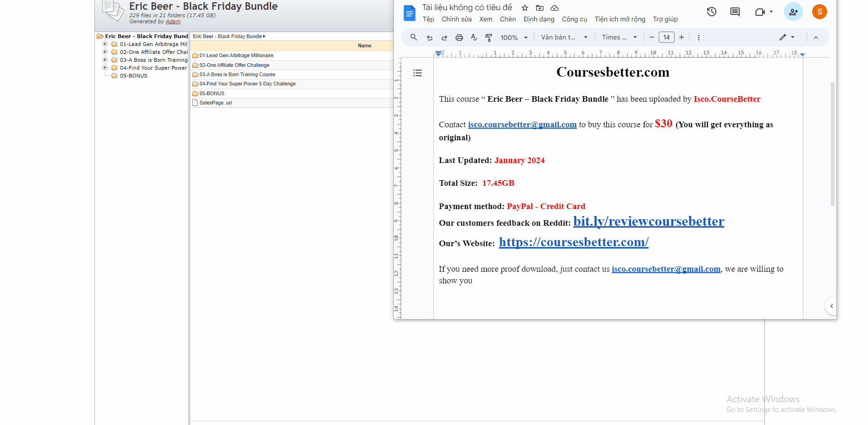The width and height of the screenshot is (868, 425).
Task: Open the bit.ly/reviewcoursebetter link
Action: [649, 222]
